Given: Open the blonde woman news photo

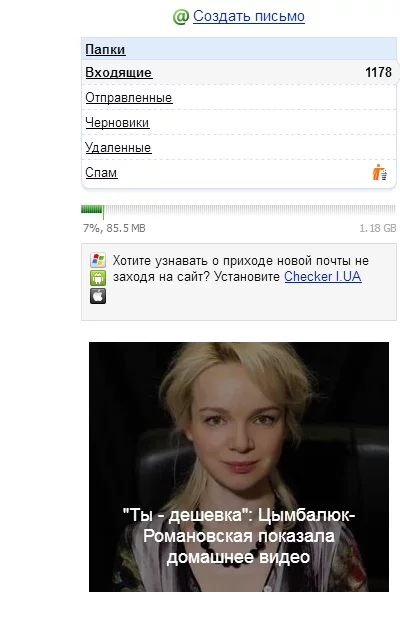Looking at the screenshot, I should 239,467.
